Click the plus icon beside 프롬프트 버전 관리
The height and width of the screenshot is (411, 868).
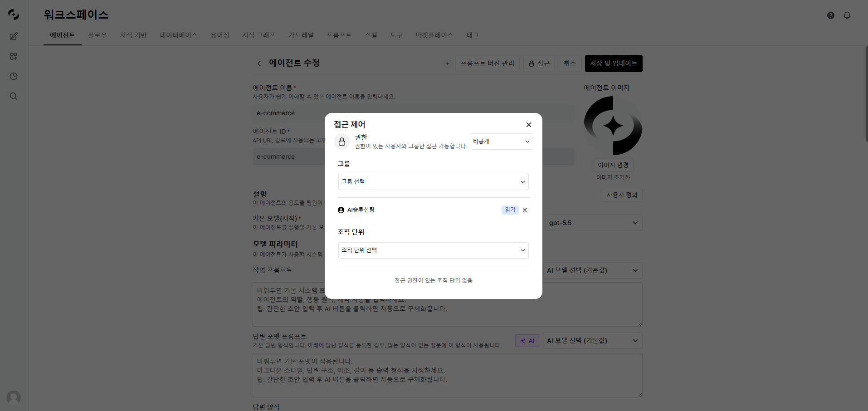pos(448,64)
